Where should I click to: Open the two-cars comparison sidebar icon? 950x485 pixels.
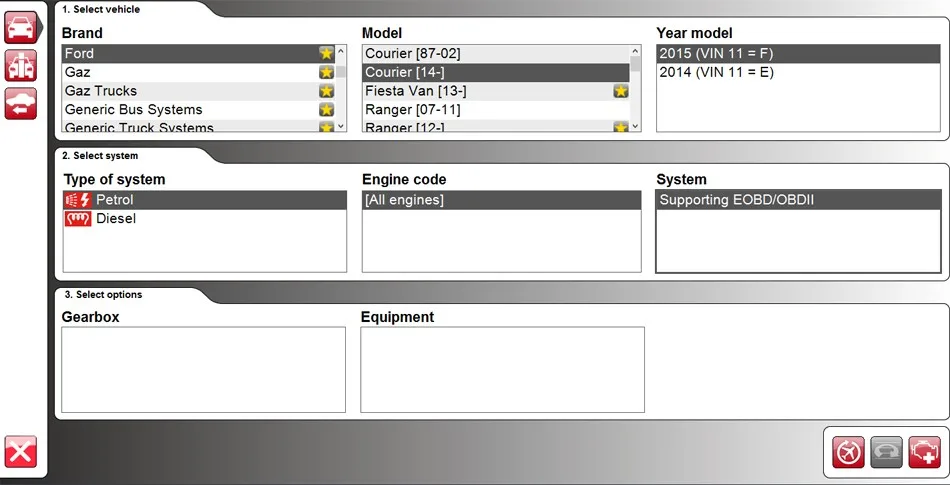(21, 65)
